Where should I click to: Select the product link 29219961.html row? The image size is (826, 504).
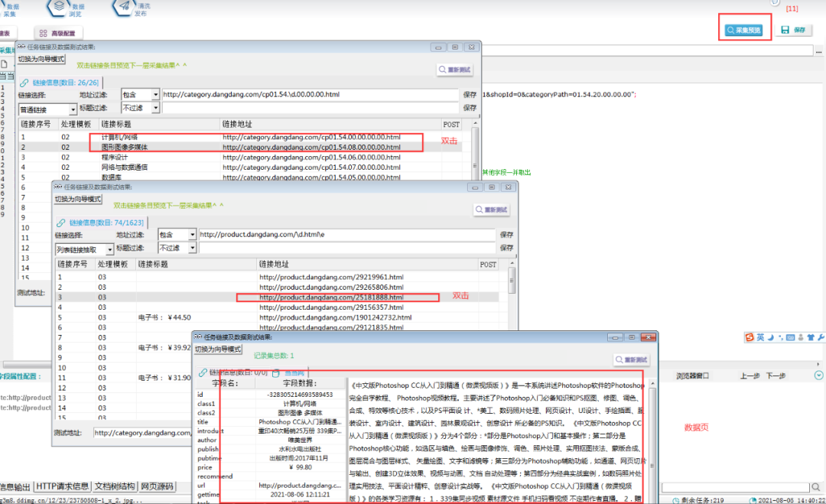click(277, 277)
